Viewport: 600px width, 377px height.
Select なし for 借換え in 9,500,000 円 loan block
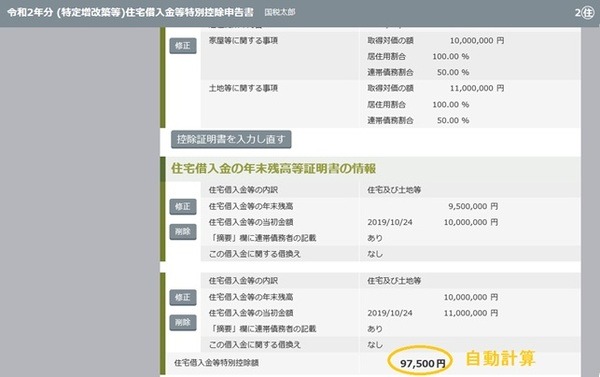(375, 254)
